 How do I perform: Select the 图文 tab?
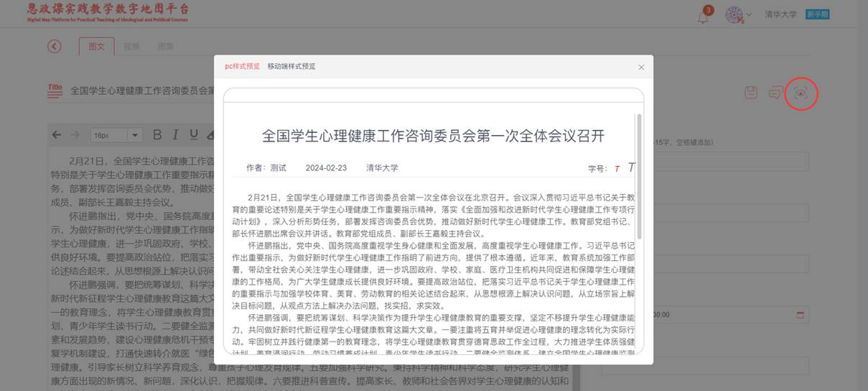(95, 46)
